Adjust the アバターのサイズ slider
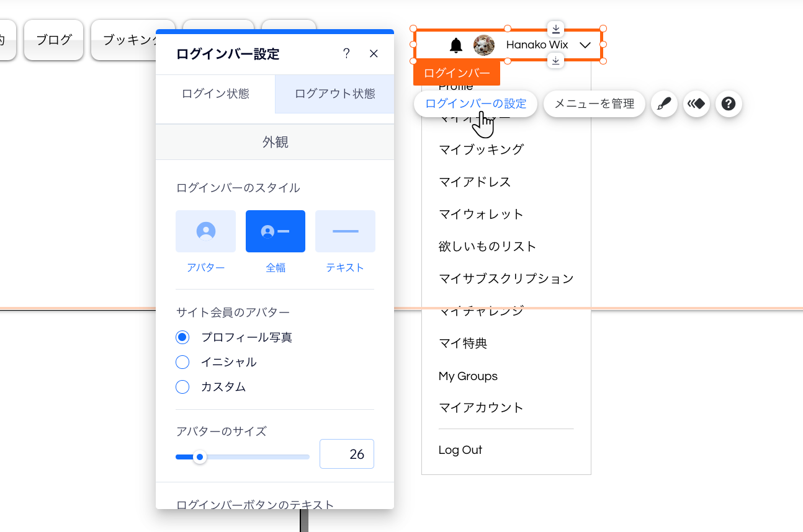 199,456
